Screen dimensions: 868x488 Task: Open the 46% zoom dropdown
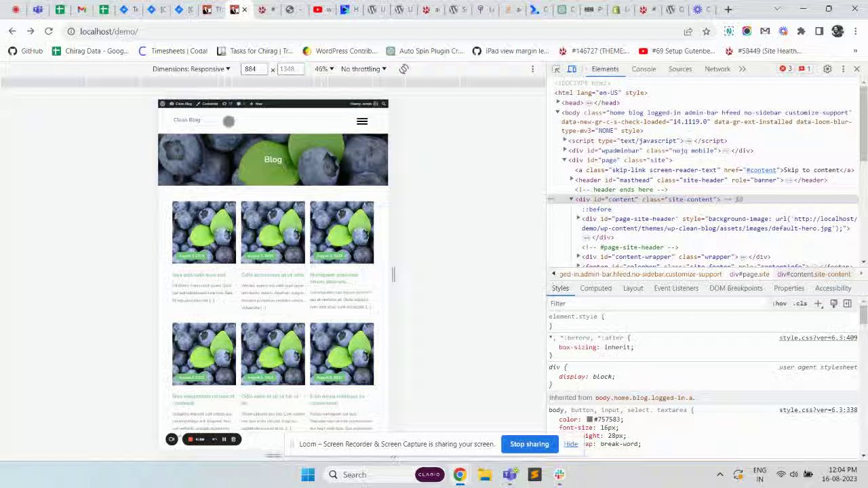click(323, 69)
